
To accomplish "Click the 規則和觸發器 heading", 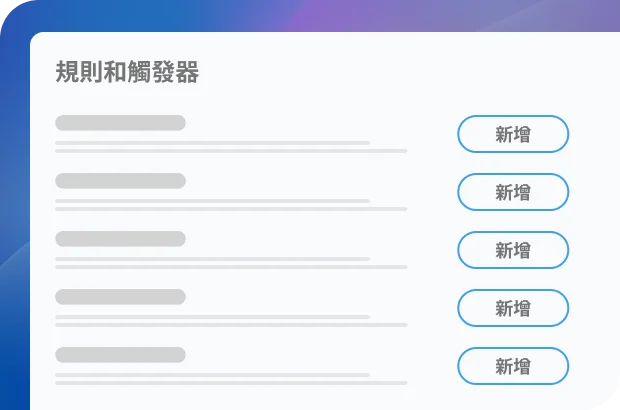I will click(x=127, y=72).
